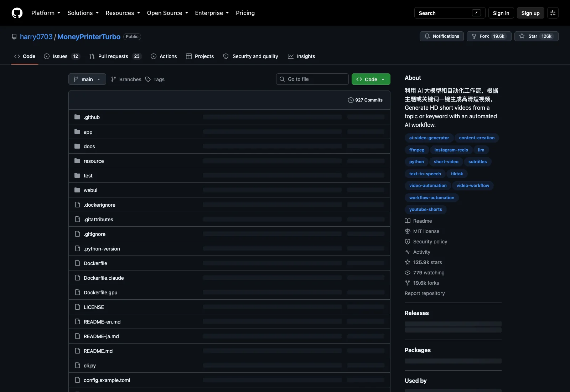Image resolution: width=570 pixels, height=392 pixels.
Task: Click the Sign in button
Action: point(501,13)
